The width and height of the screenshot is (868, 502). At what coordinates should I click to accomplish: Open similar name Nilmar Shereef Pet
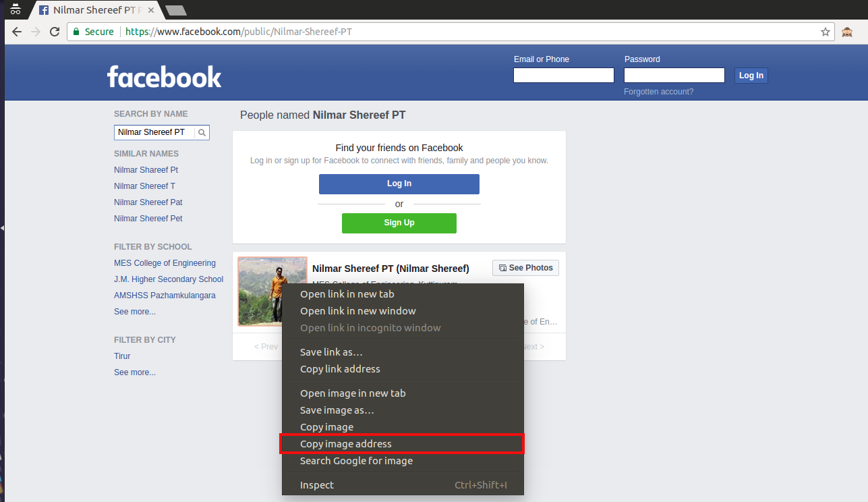point(148,219)
